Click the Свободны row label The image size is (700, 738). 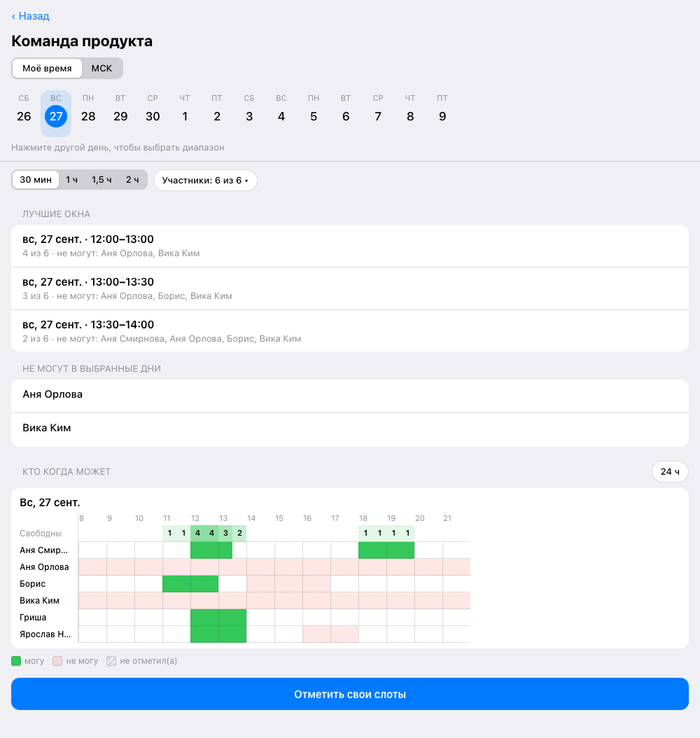(41, 534)
